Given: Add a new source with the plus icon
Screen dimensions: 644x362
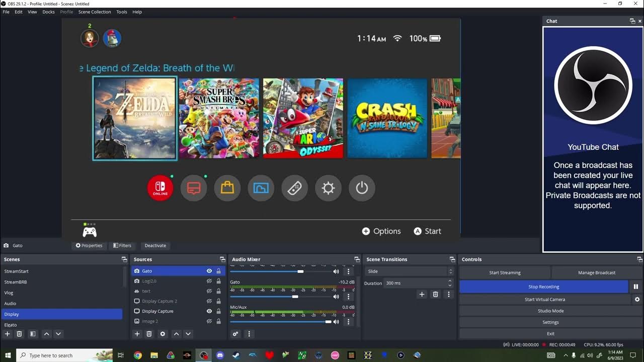Looking at the screenshot, I should tap(137, 334).
